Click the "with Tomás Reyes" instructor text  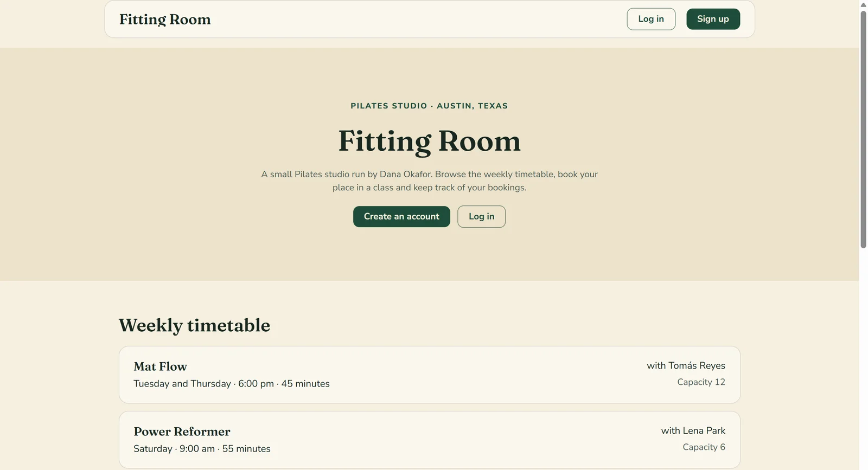pos(686,365)
